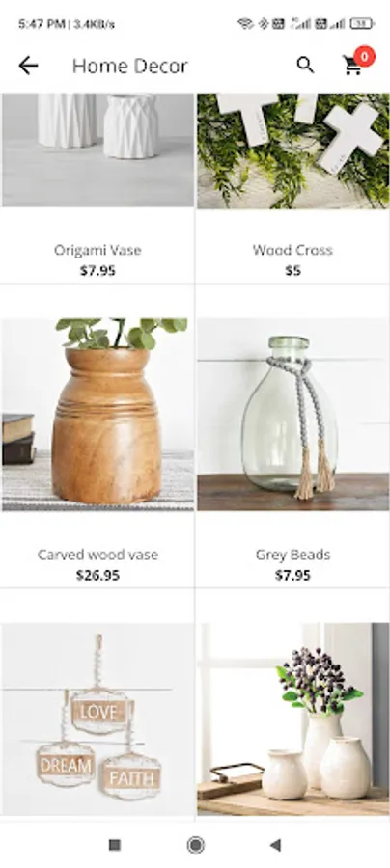Open the shopping cart icon
The image size is (390, 868).
tap(352, 66)
